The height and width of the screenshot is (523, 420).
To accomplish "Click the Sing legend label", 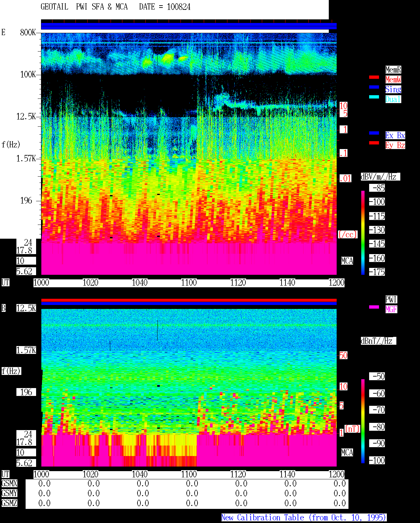I will (x=393, y=89).
